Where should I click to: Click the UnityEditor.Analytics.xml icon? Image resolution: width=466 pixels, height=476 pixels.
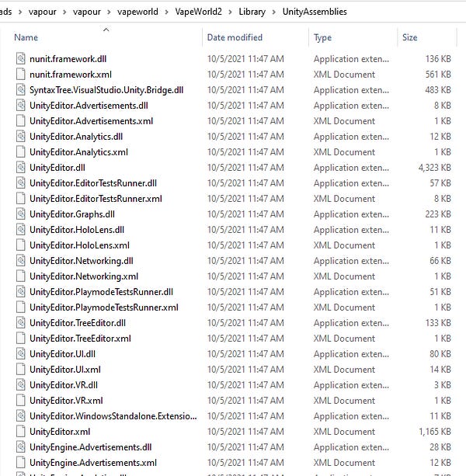click(x=21, y=151)
